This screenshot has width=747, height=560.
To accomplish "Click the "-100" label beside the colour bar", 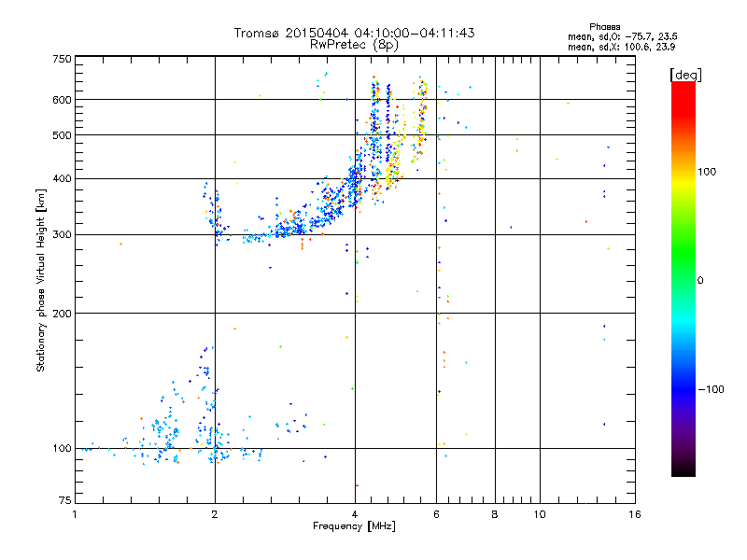I will pos(712,389).
